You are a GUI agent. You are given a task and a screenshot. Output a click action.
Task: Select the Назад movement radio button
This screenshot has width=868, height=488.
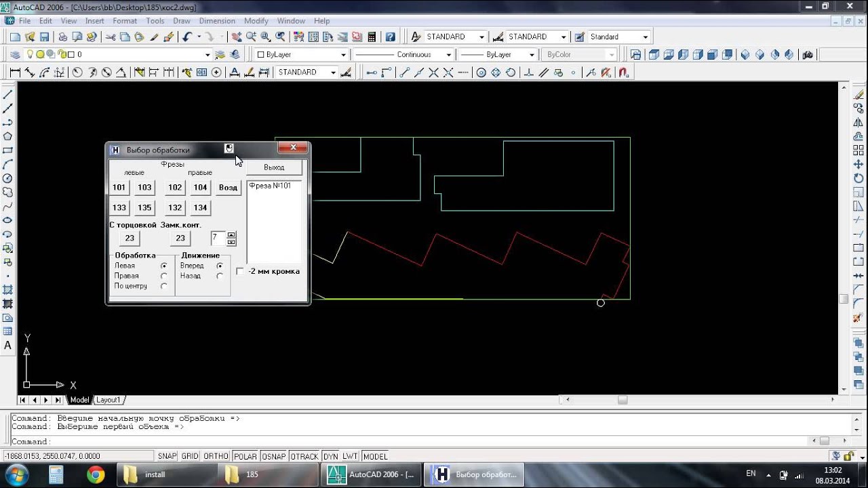[x=220, y=276]
